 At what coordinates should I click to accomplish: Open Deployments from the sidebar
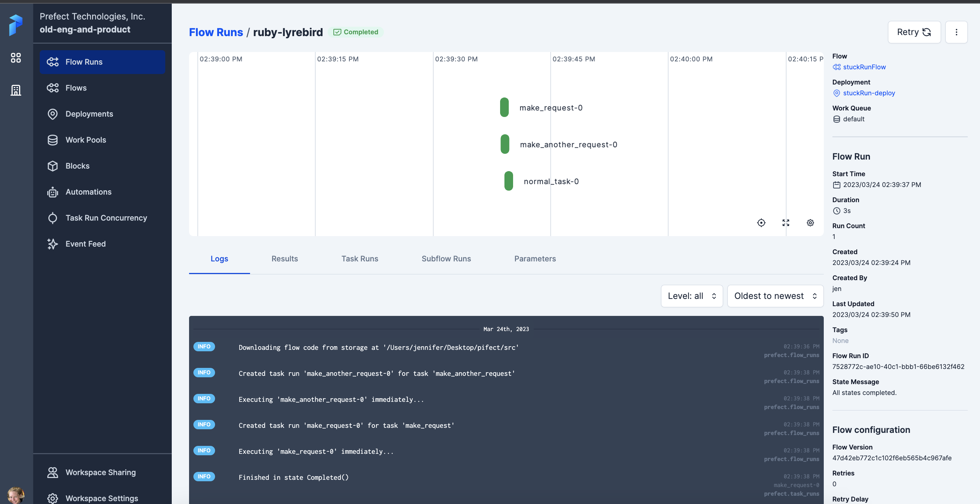click(x=89, y=113)
